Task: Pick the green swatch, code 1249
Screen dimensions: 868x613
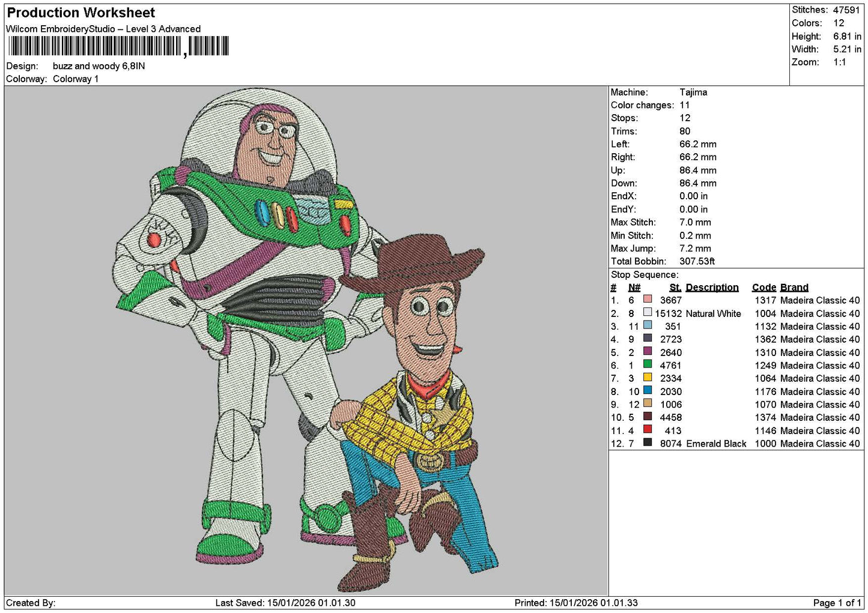Action: tap(648, 364)
